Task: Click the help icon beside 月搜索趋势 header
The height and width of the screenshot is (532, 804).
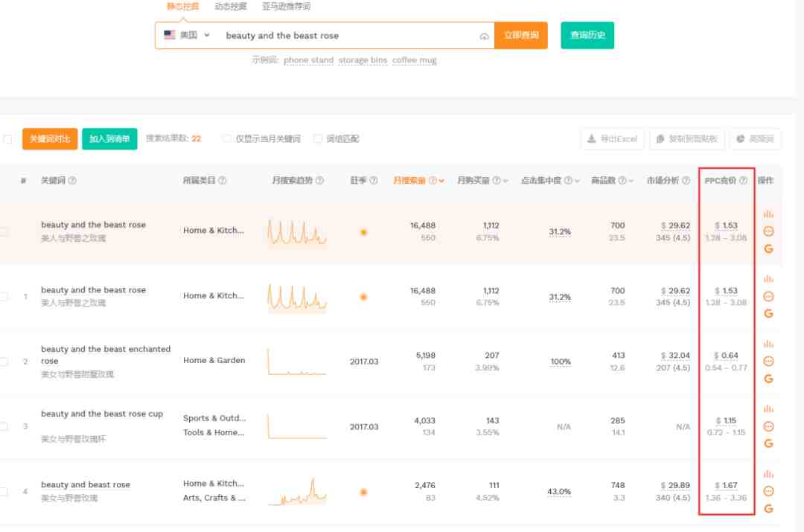Action: click(x=319, y=180)
